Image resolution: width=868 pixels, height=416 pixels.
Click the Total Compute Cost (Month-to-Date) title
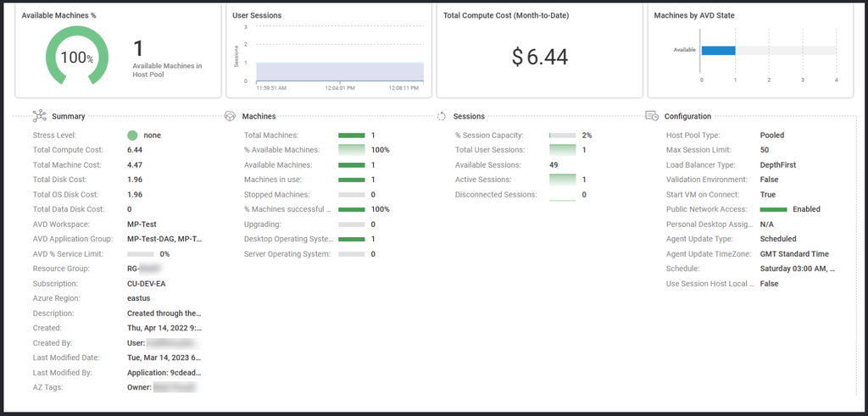(506, 15)
